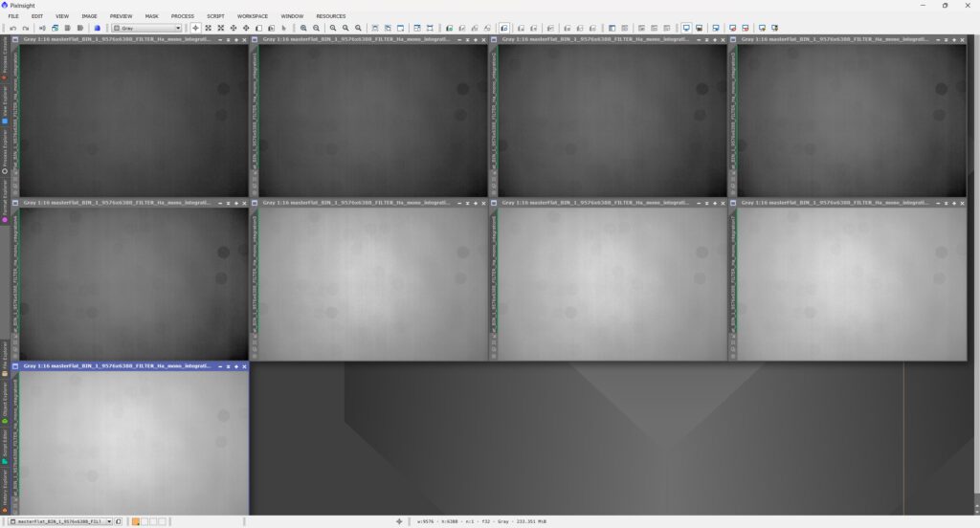Open File Explorer side tab
Image resolution: width=980 pixels, height=528 pixels.
pyautogui.click(x=5, y=359)
